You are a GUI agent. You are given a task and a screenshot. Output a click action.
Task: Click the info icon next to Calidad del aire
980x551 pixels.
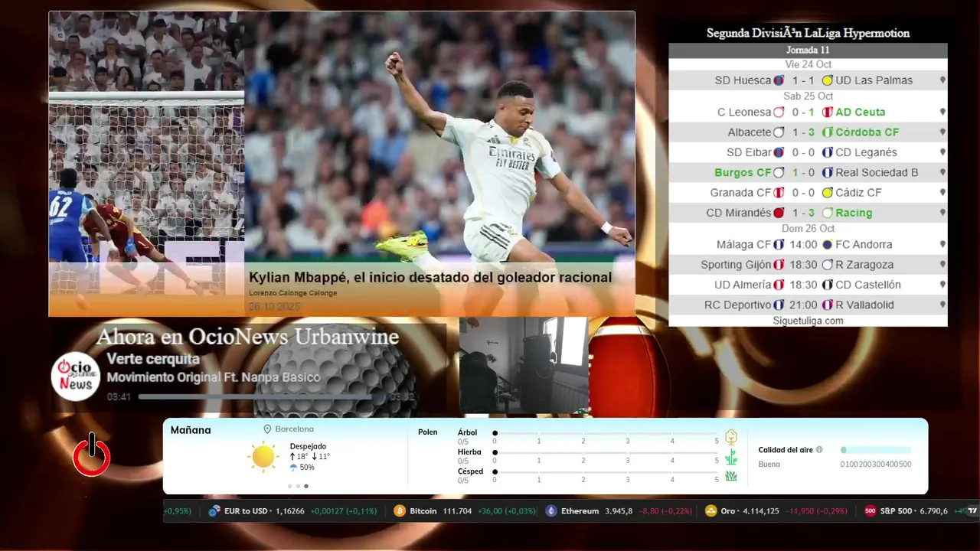pyautogui.click(x=819, y=450)
